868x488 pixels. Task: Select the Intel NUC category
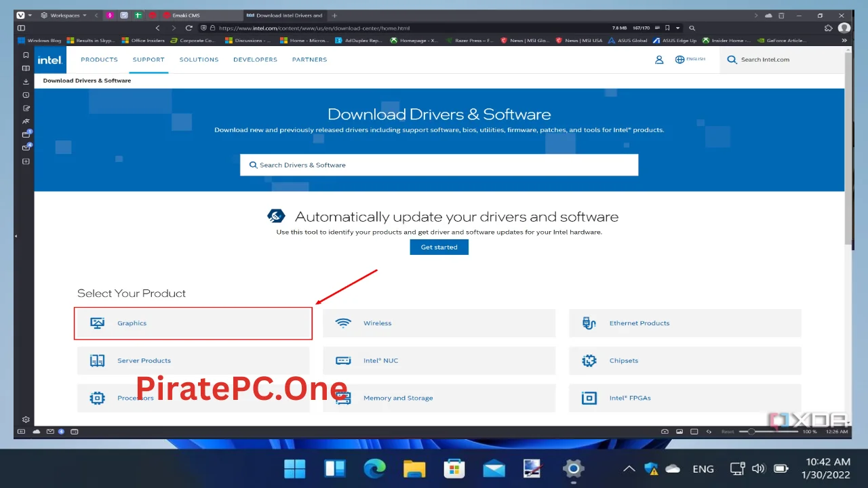tap(439, 361)
